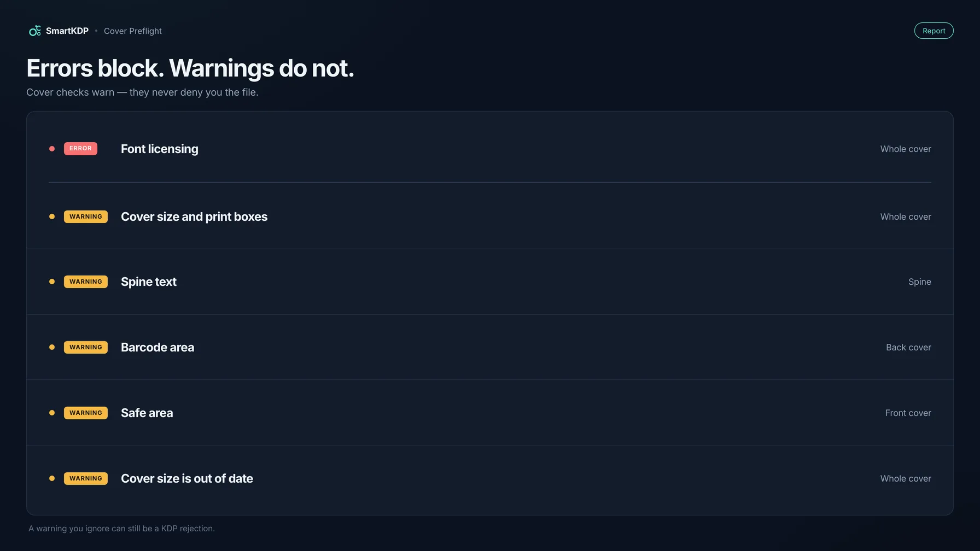Open the Cover size is out of date warning
The image size is (980, 551).
click(x=489, y=478)
